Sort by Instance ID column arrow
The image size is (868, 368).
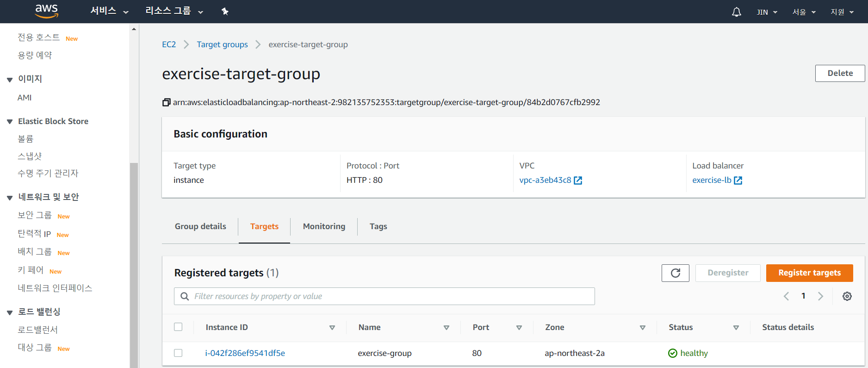332,328
